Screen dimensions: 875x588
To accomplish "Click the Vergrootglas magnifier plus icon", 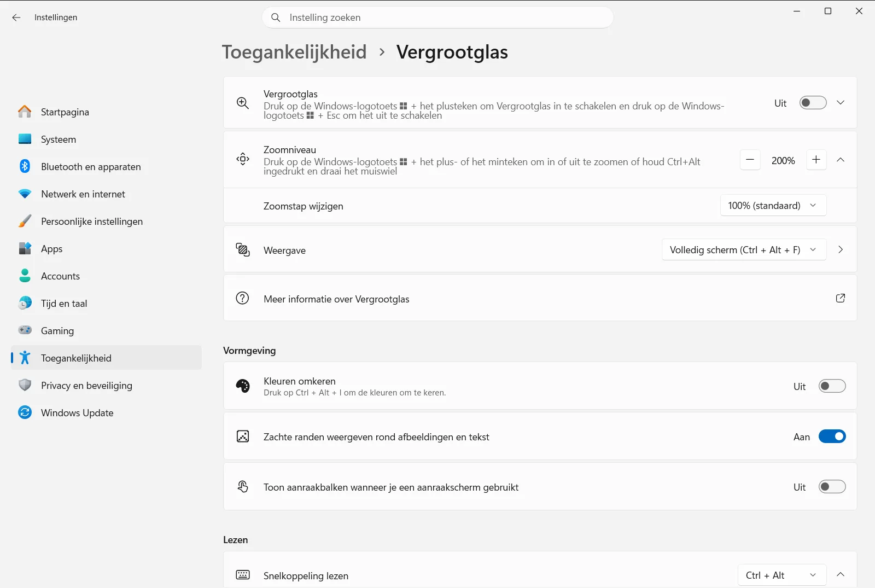I will coord(243,103).
